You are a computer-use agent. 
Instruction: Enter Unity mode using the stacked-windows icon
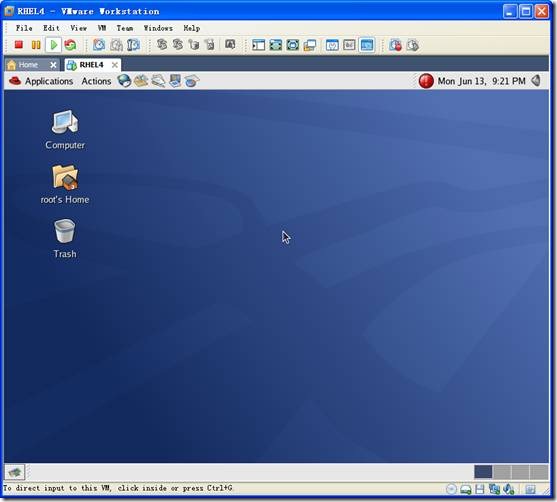[x=310, y=45]
